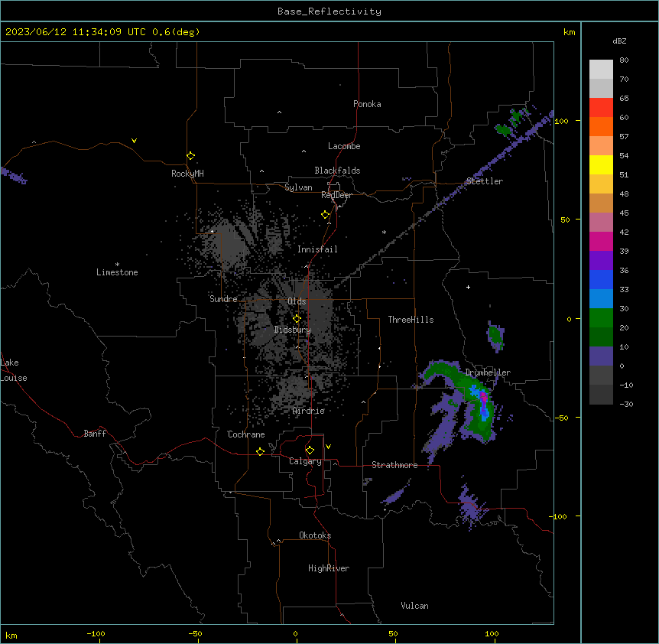Click the Airdrie city label

pyautogui.click(x=309, y=411)
